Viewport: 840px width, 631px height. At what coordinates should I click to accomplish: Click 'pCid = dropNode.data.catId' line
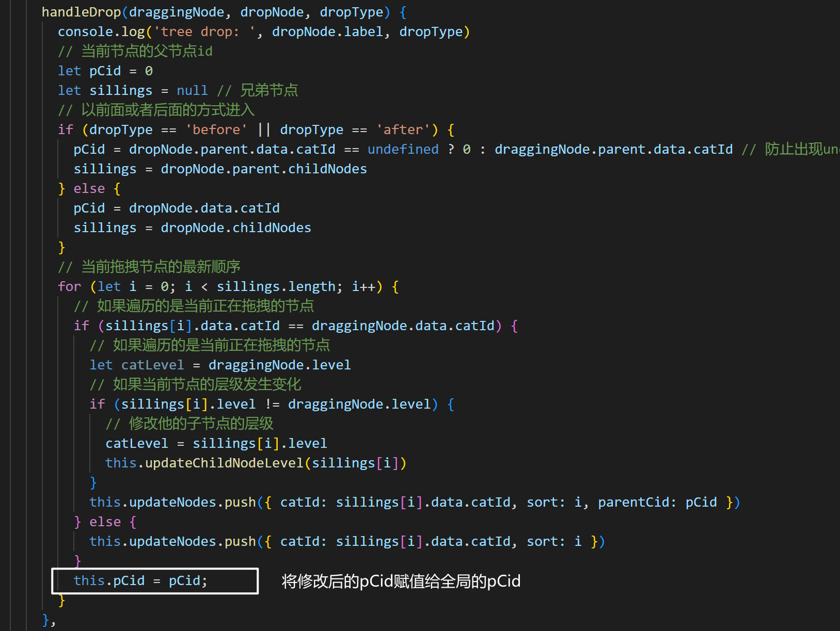[x=177, y=208]
